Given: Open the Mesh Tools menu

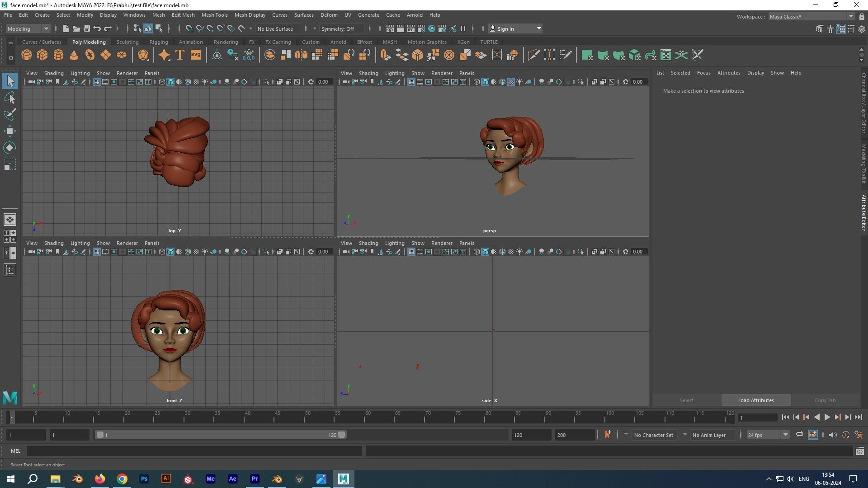Looking at the screenshot, I should 214,15.
